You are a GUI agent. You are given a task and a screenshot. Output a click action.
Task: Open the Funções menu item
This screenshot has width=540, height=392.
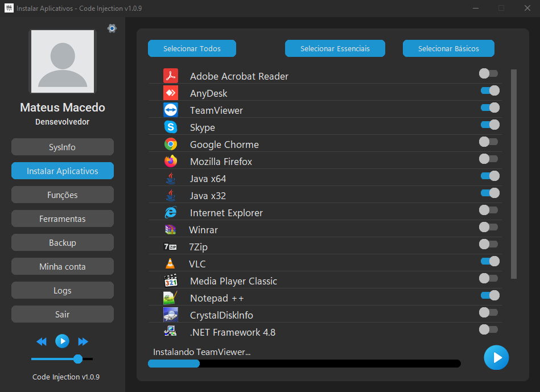click(x=63, y=195)
